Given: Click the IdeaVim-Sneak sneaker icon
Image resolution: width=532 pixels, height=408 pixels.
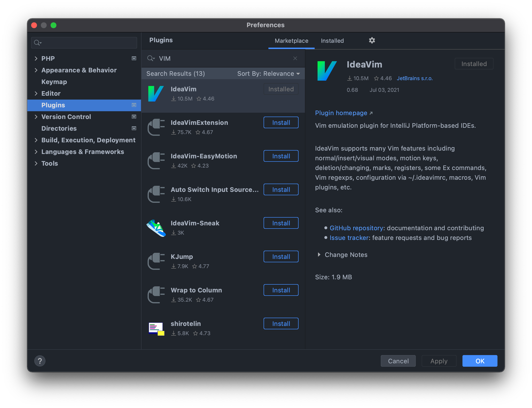Looking at the screenshot, I should [156, 228].
